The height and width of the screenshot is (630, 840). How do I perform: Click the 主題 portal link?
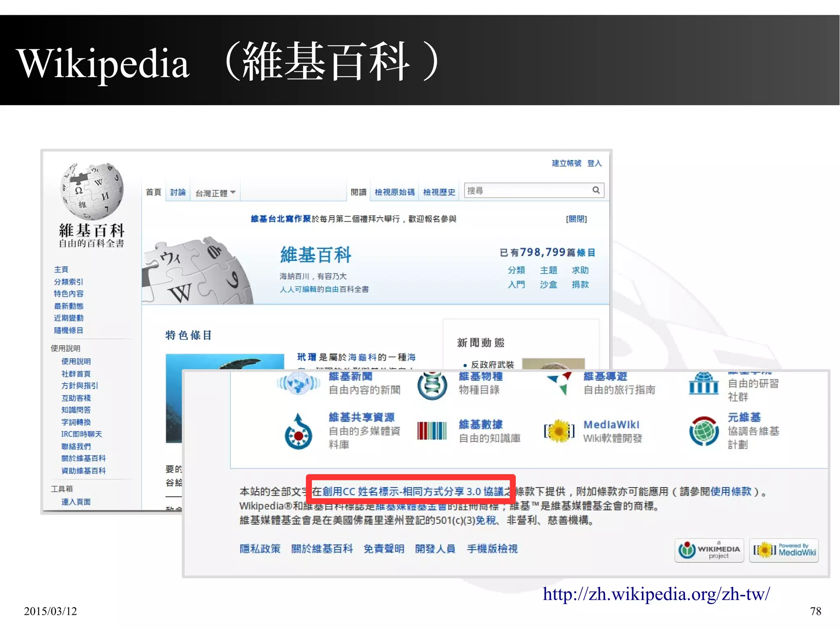point(548,270)
